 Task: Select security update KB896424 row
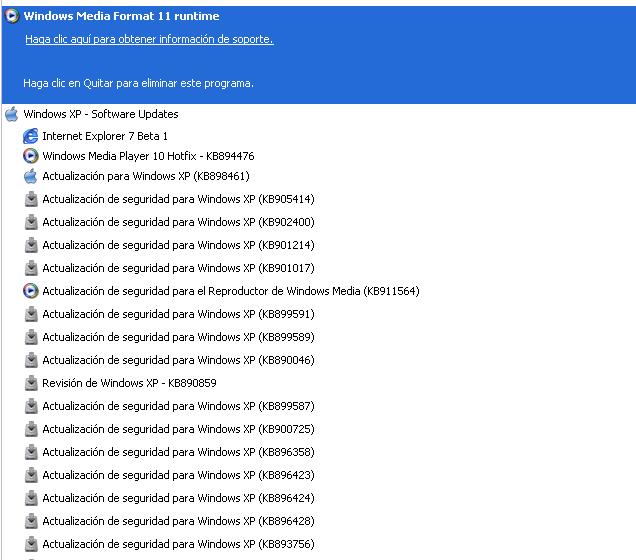178,498
